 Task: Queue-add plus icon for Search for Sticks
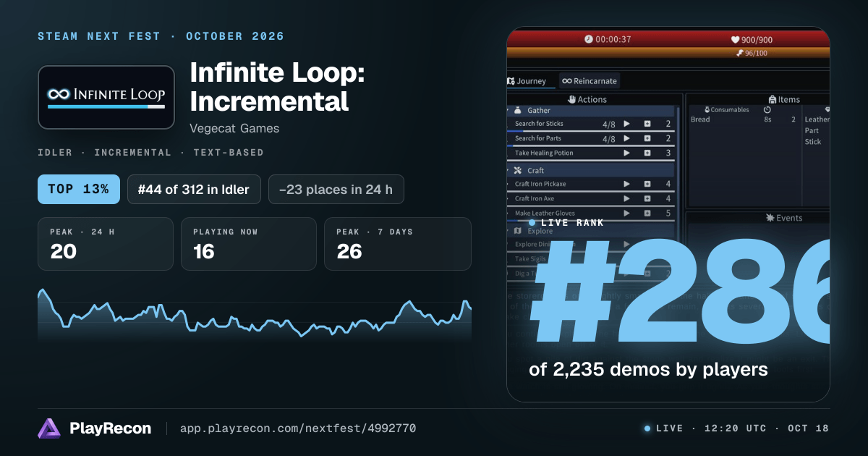click(x=647, y=124)
